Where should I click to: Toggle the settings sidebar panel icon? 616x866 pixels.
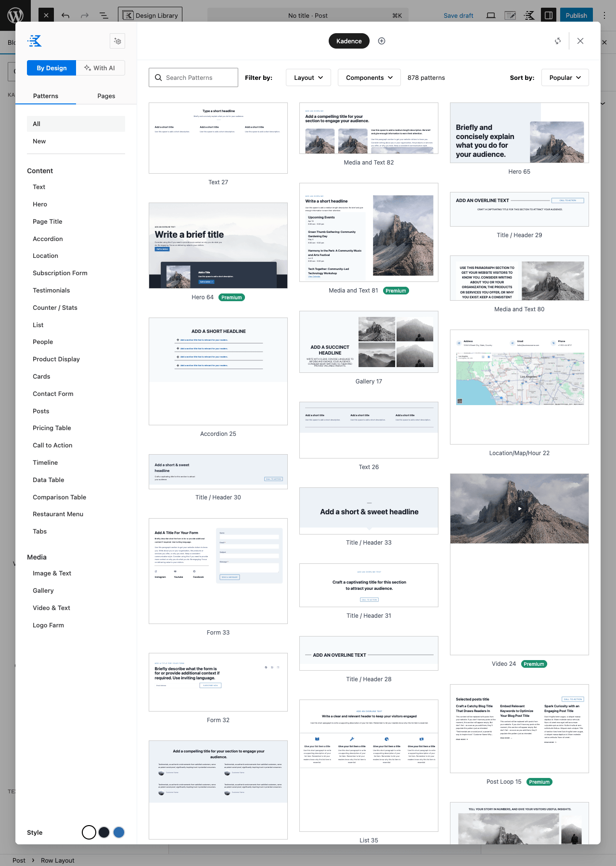(x=549, y=15)
